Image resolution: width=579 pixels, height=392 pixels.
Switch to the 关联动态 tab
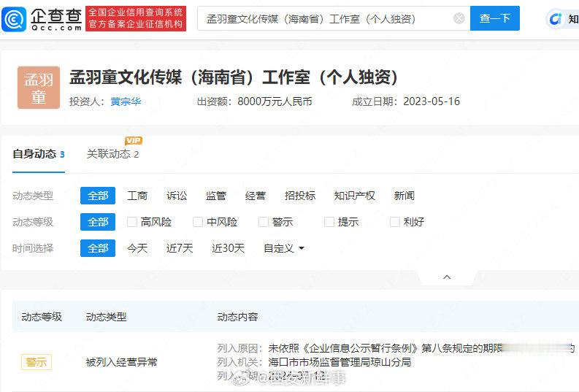pos(112,154)
